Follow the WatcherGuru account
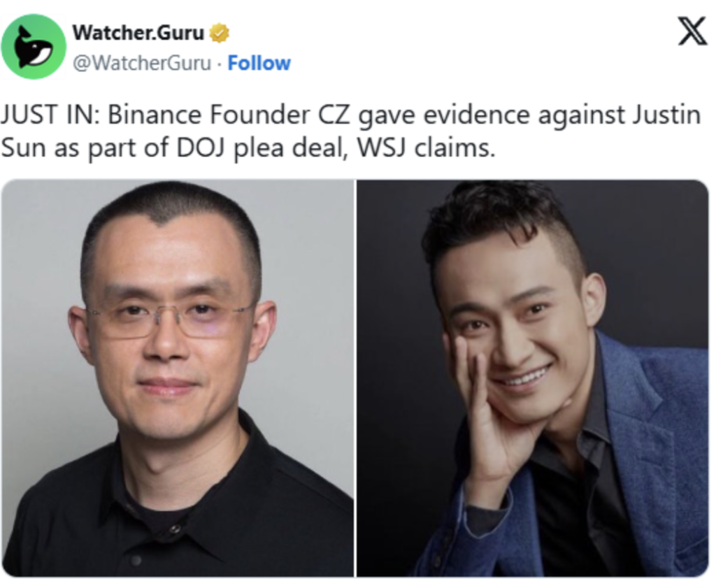 [x=259, y=63]
